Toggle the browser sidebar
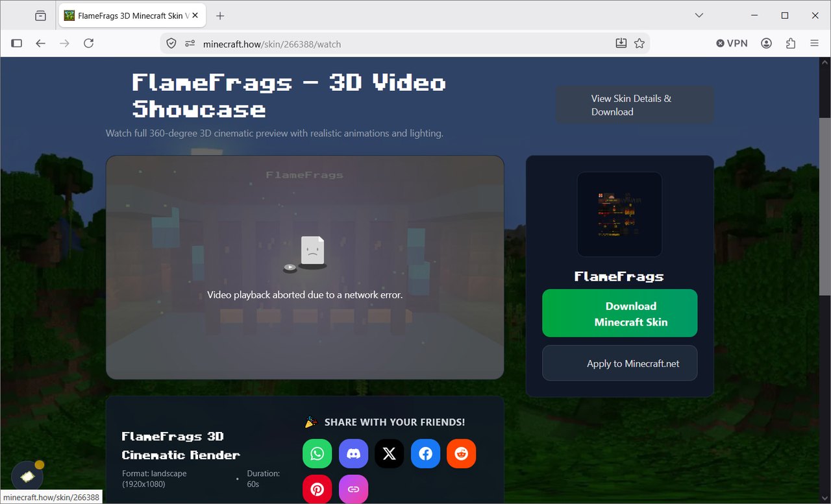 [x=17, y=43]
